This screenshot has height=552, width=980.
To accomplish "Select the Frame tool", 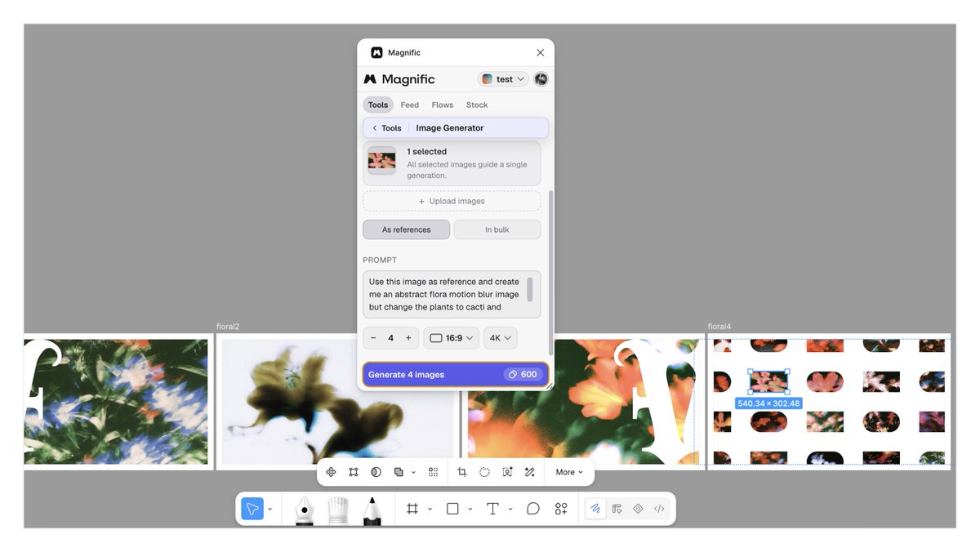I will click(412, 509).
